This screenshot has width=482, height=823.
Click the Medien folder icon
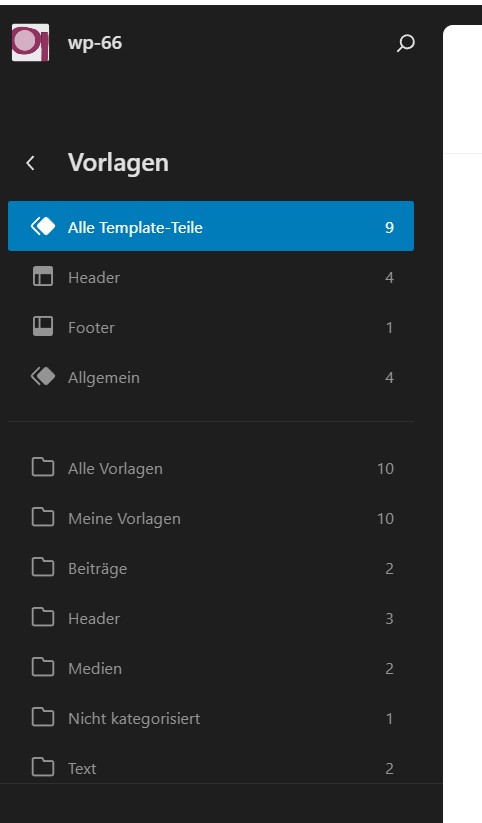43,667
